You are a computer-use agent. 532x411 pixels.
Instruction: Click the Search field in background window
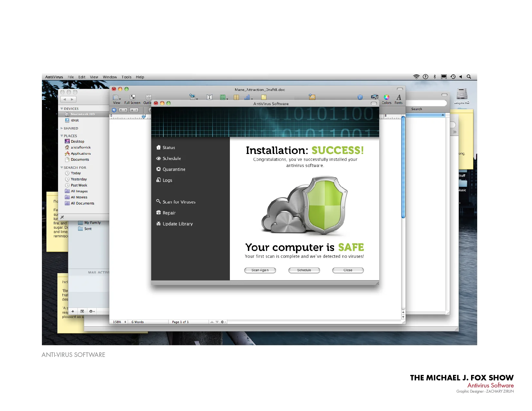(426, 103)
